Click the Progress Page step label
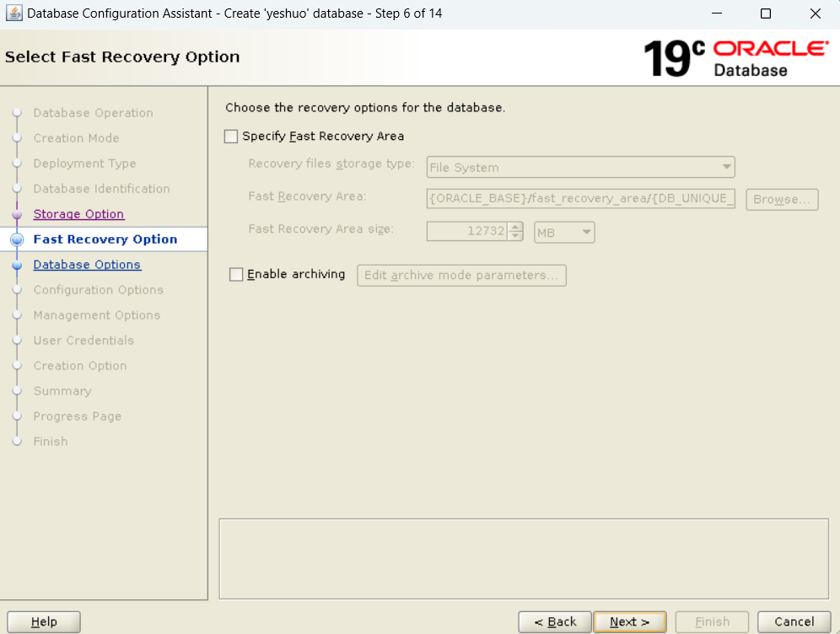Viewport: 840px width, 634px height. [77, 416]
